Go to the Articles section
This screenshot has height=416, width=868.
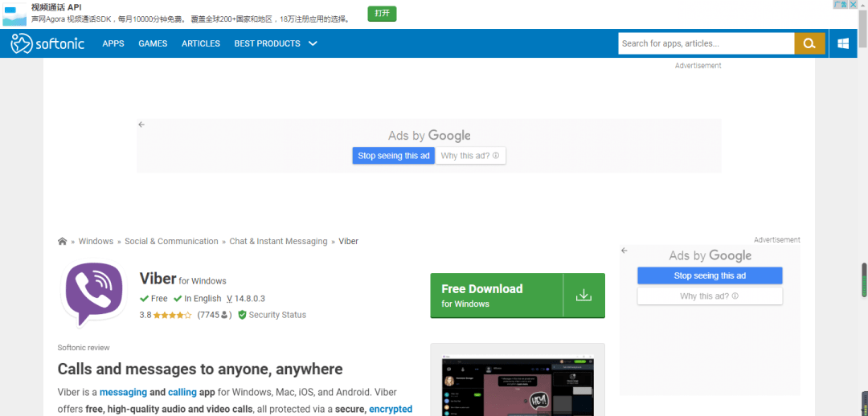(x=201, y=43)
